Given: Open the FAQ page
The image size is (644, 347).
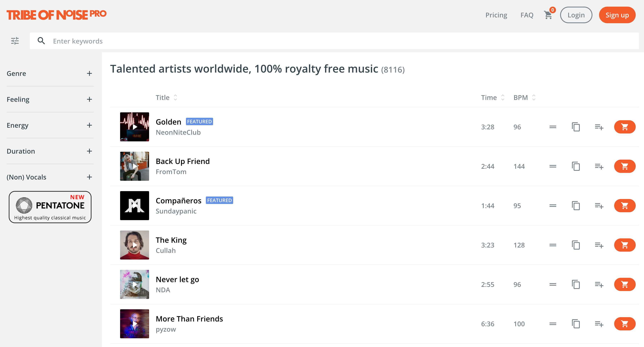Looking at the screenshot, I should tap(527, 15).
